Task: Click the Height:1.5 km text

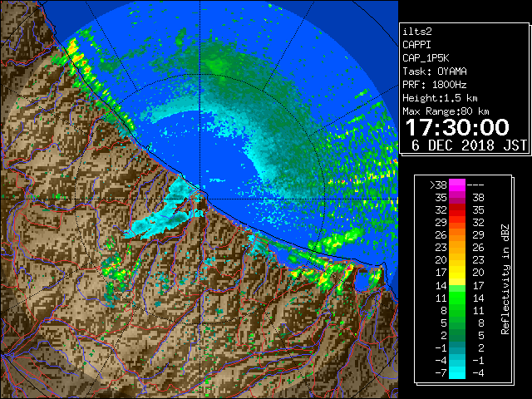Action: tap(440, 98)
